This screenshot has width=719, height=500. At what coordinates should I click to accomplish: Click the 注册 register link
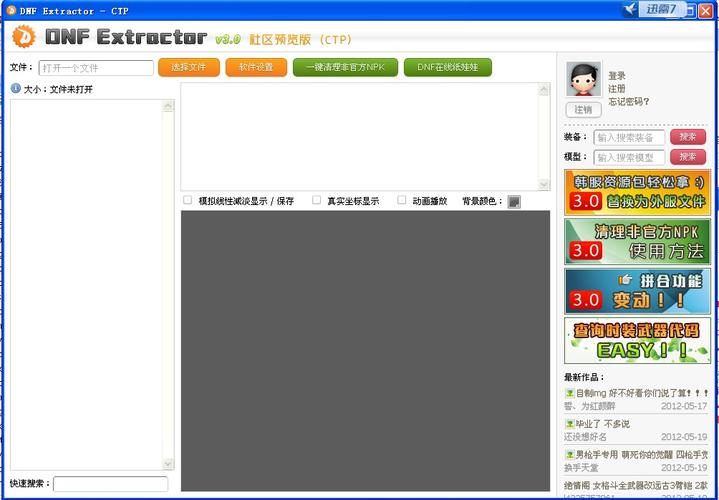click(x=617, y=89)
